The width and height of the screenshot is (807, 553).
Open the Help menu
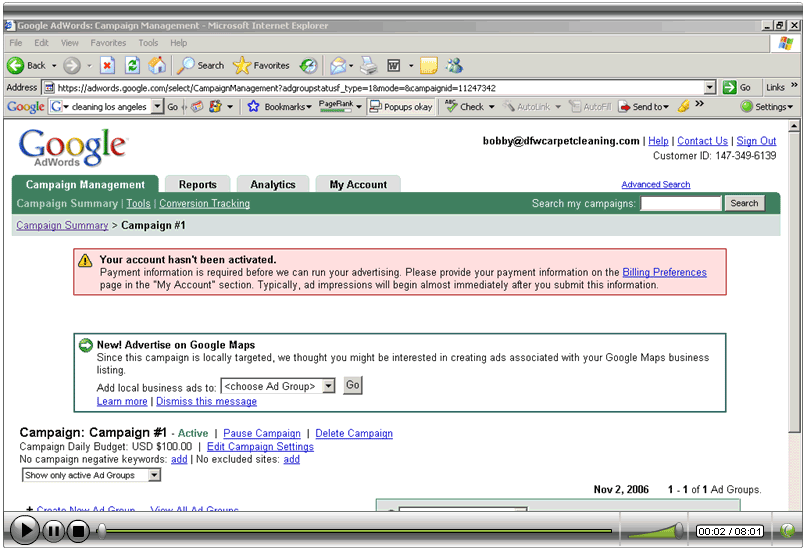point(179,43)
